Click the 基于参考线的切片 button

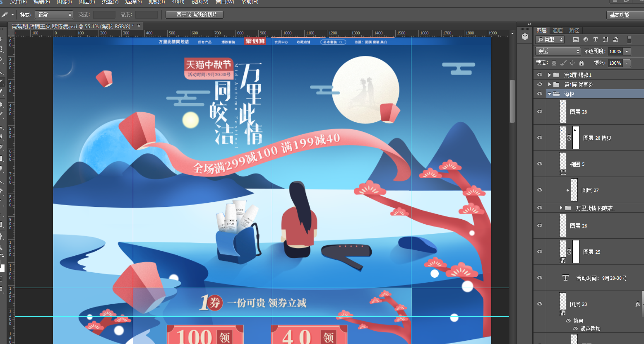tap(194, 15)
